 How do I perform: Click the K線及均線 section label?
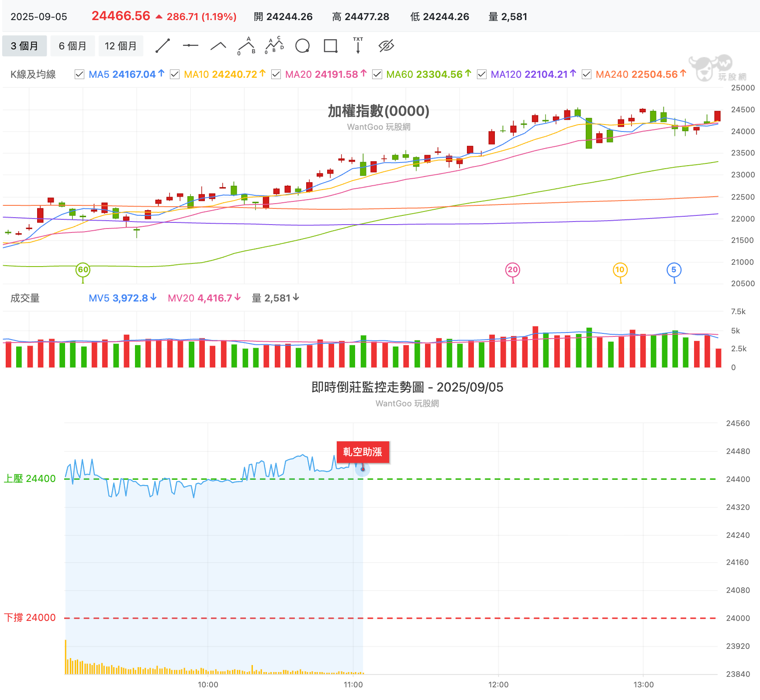pyautogui.click(x=33, y=74)
